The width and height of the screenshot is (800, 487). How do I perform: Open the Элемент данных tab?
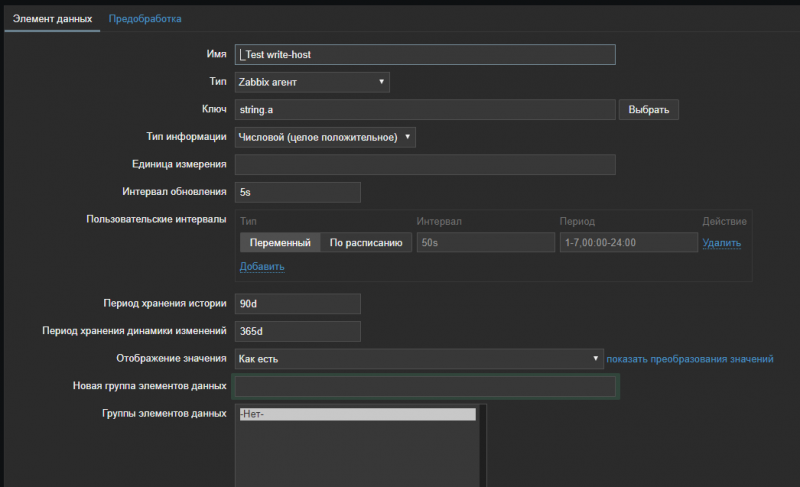pyautogui.click(x=52, y=18)
